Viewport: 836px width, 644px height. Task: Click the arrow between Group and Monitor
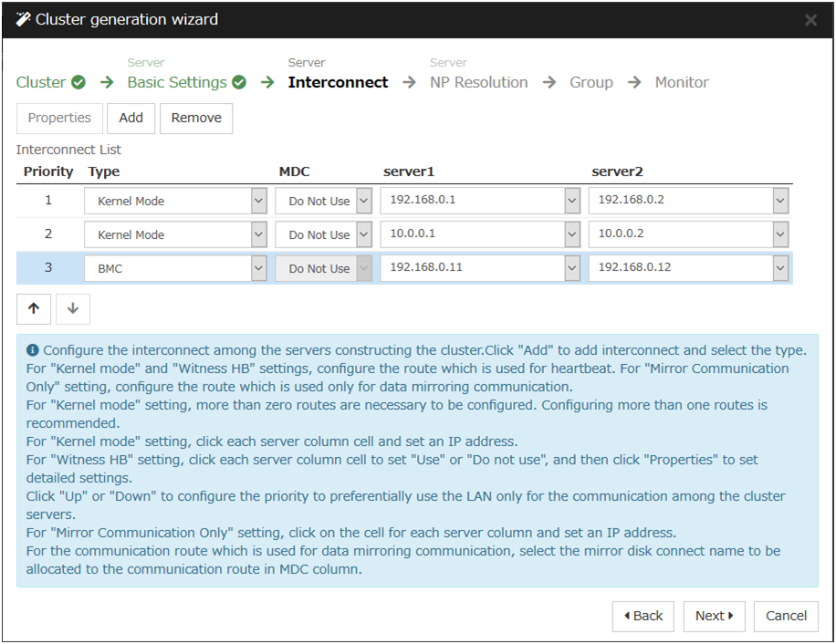click(x=635, y=82)
